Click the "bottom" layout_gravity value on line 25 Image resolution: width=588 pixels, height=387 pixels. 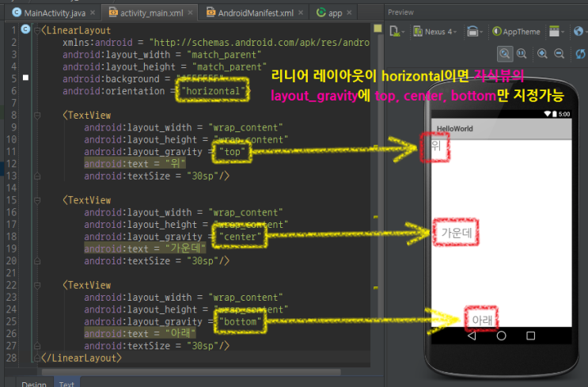point(240,322)
